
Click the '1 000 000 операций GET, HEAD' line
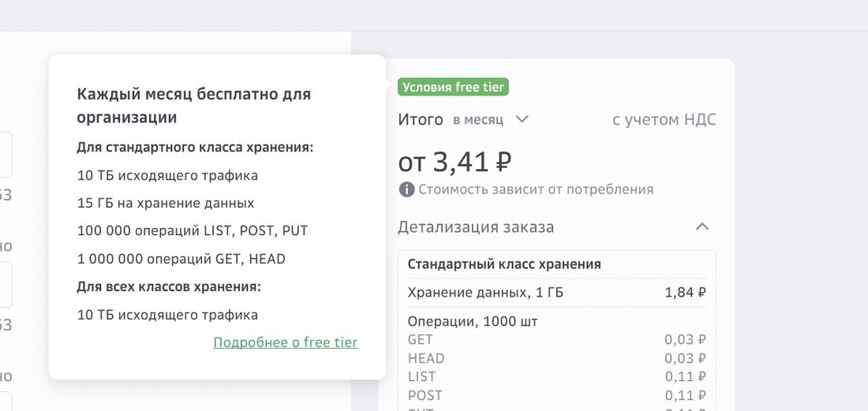pos(181,258)
